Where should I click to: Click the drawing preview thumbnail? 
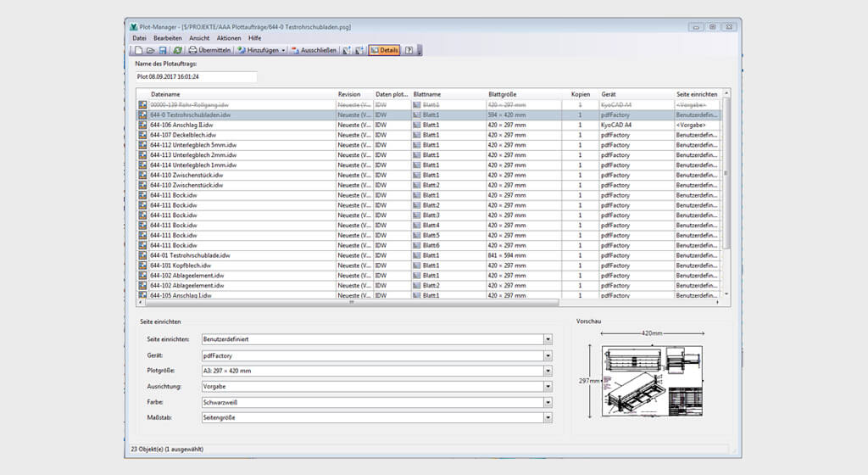652,380
